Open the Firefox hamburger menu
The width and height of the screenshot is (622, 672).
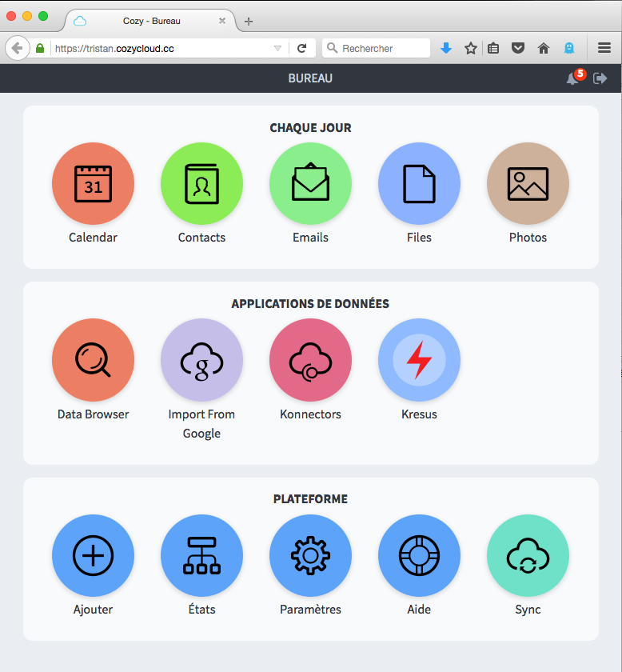604,47
